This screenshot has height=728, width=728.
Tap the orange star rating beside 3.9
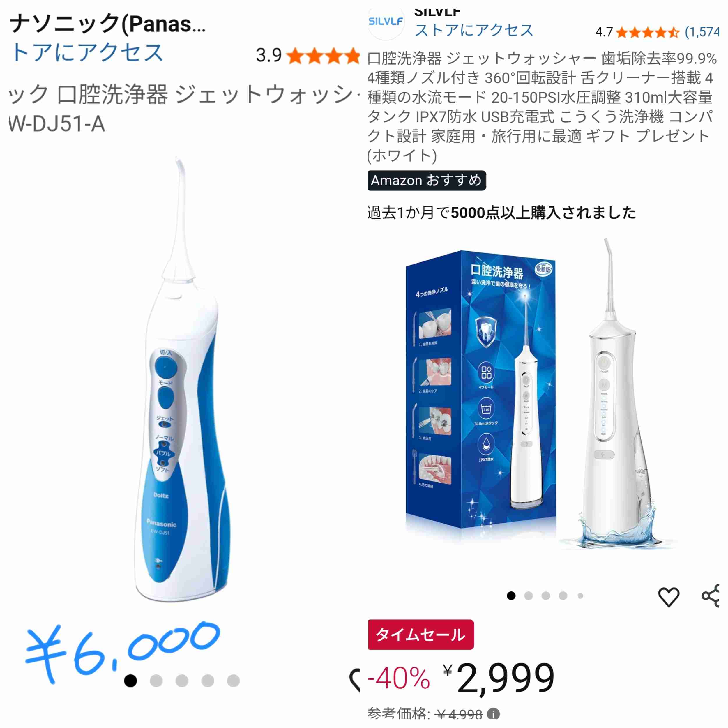click(323, 56)
